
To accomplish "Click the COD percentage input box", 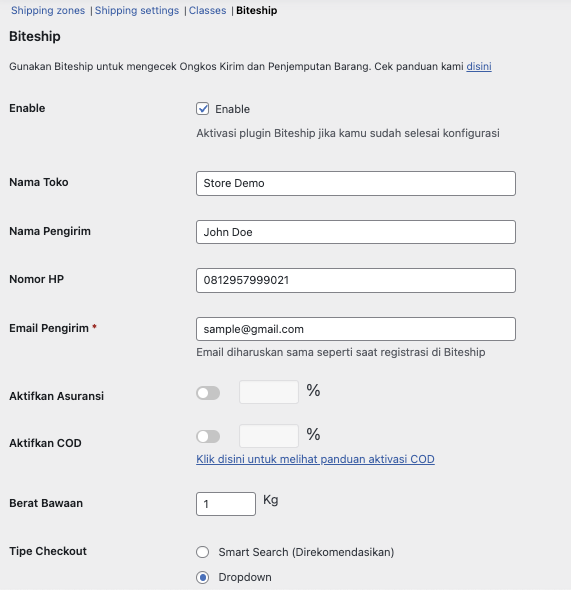I will (x=269, y=436).
